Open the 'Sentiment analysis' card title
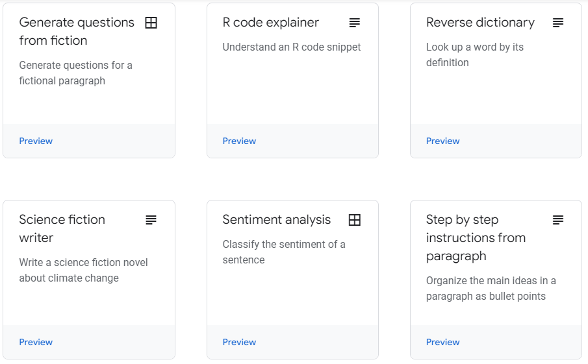The image size is (588, 364). (277, 220)
